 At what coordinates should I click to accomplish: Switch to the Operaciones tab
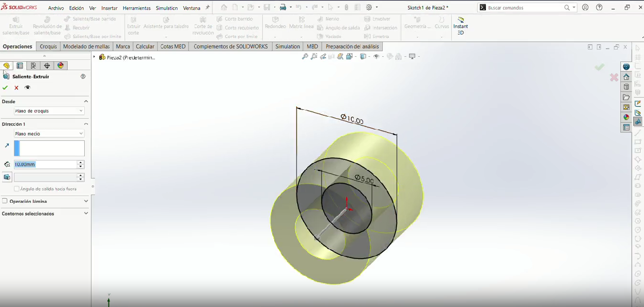click(18, 46)
